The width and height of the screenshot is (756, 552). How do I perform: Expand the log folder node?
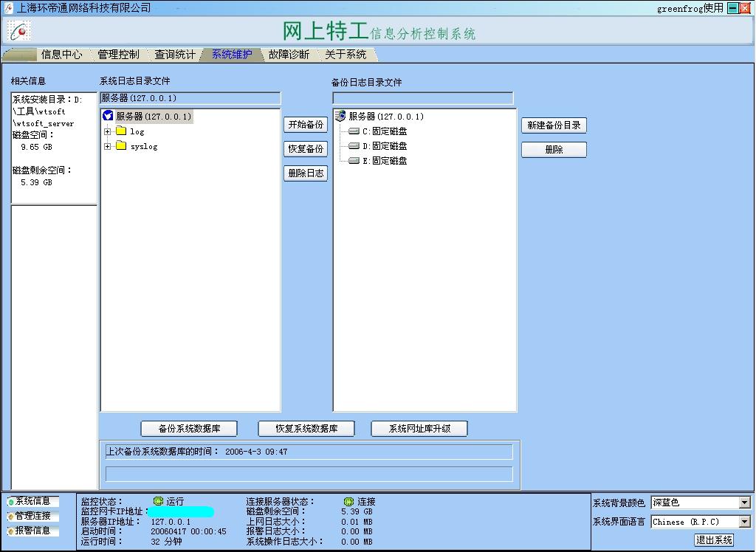[107, 131]
